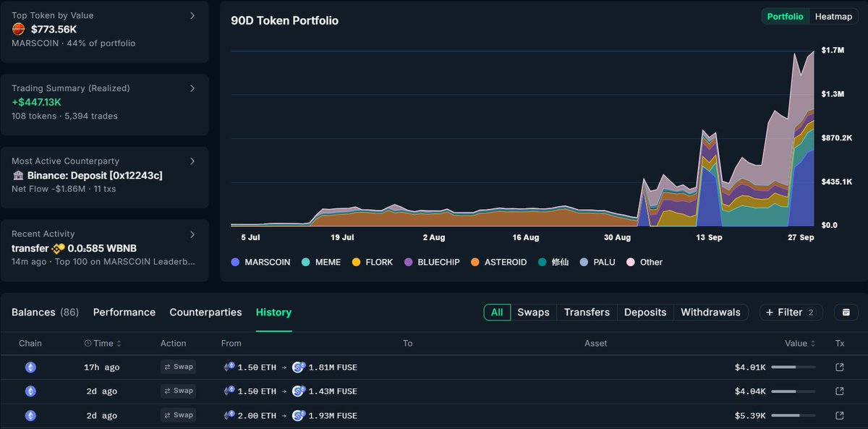Click the FUSE token icon next to 1.43M FUSE

click(299, 391)
